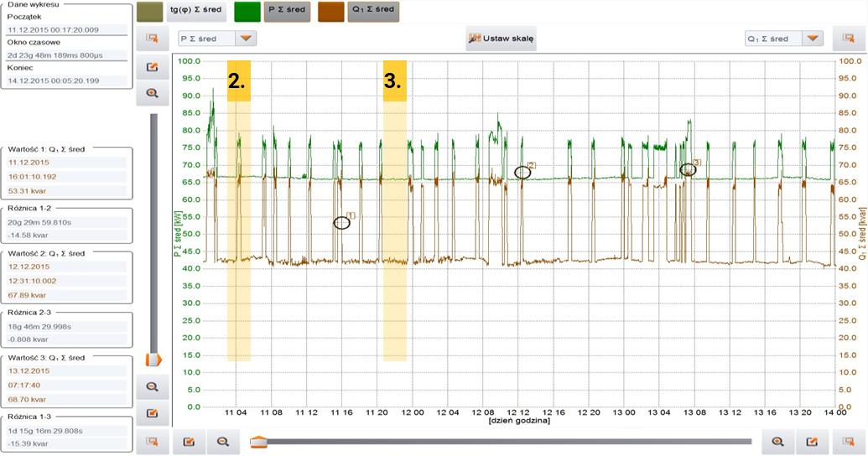Click the vertical zoom-out magnifier below the vertical slider

(152, 386)
